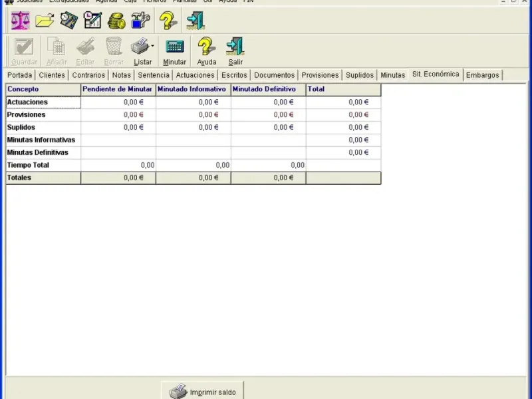Click Minutas Informativas Total amount
The width and height of the screenshot is (532, 399).
click(343, 140)
